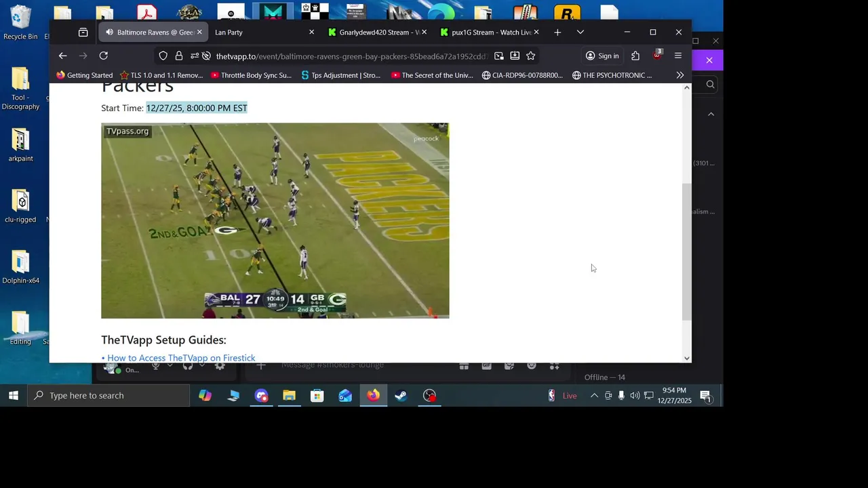Open the tracking protection shield panel
This screenshot has height=488, width=868.
(x=163, y=56)
